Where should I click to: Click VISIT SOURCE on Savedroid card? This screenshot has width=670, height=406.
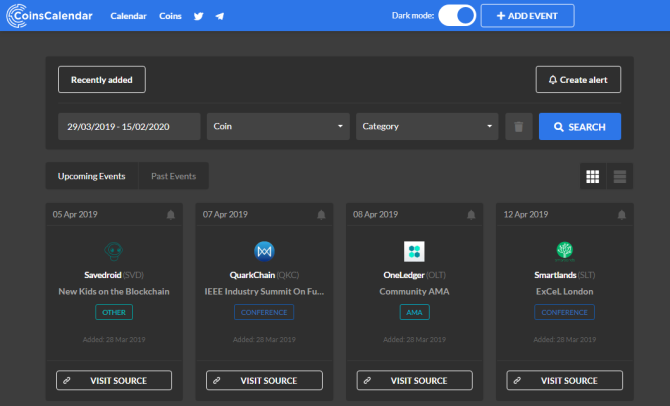pyautogui.click(x=114, y=380)
